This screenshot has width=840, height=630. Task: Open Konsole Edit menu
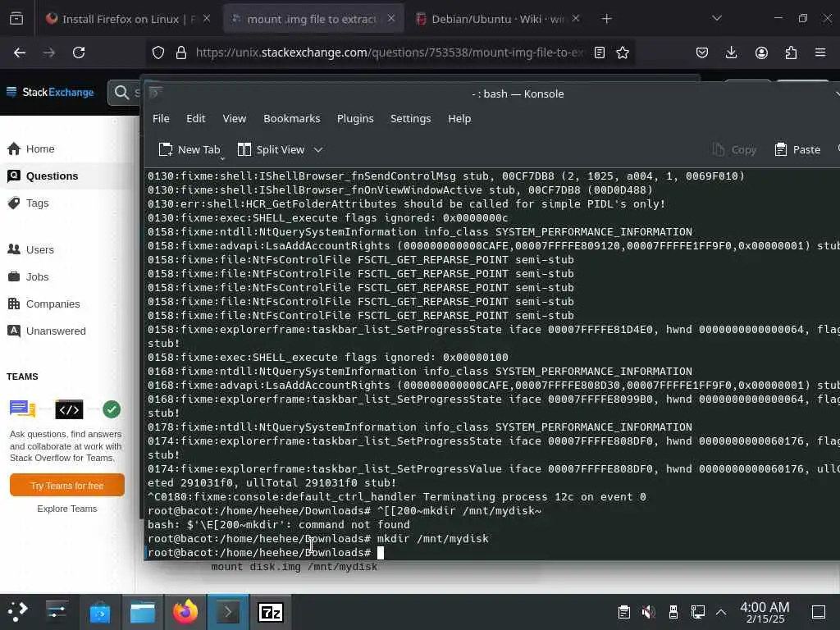(x=195, y=118)
